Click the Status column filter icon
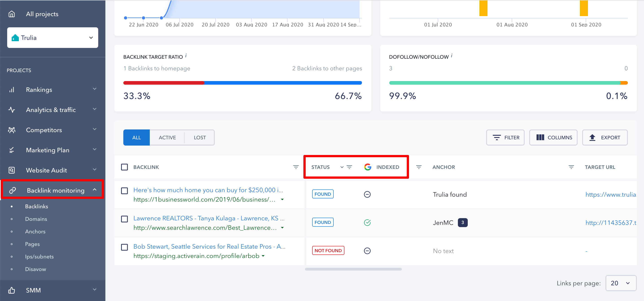The width and height of the screenshot is (644, 301). point(350,167)
